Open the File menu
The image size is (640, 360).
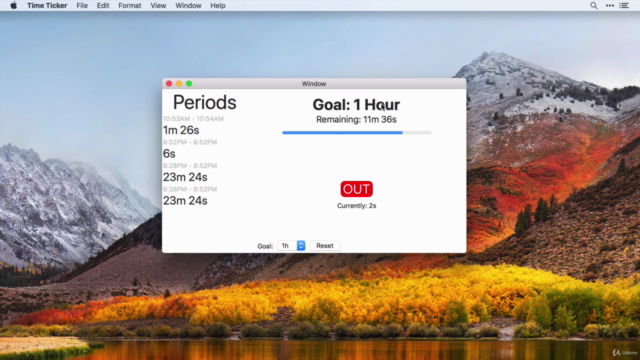(82, 5)
